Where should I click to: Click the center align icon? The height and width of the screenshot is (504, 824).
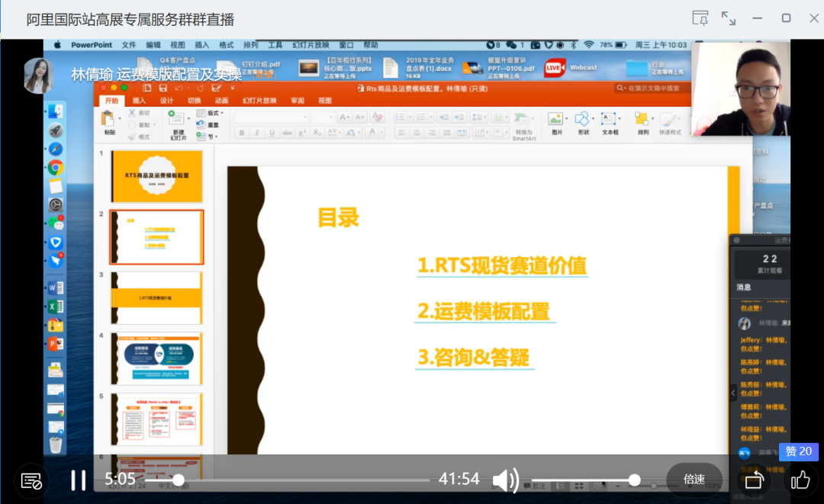[417, 133]
